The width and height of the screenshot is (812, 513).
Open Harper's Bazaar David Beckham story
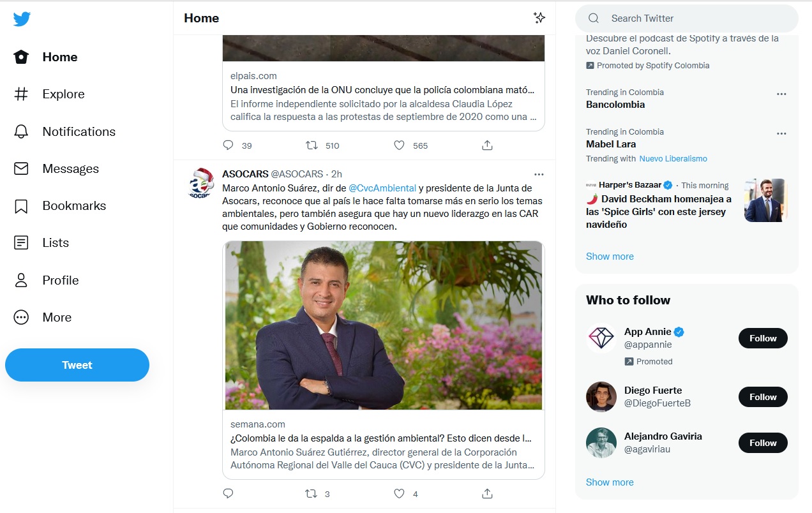tap(660, 212)
